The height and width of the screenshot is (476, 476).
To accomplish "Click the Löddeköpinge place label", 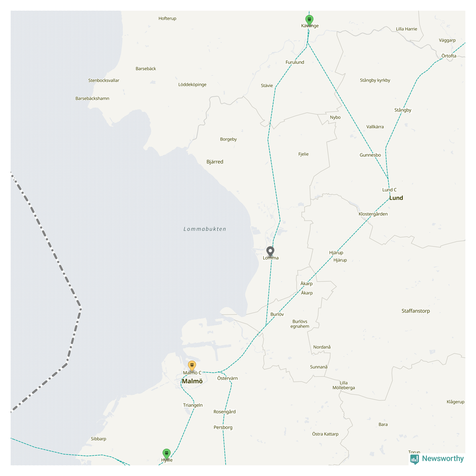I will tap(192, 85).
